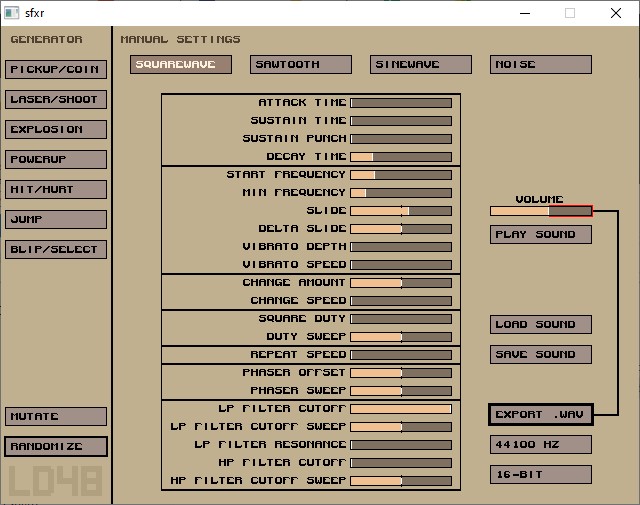
Task: Switch to Sawtooth waveform
Action: [x=301, y=65]
